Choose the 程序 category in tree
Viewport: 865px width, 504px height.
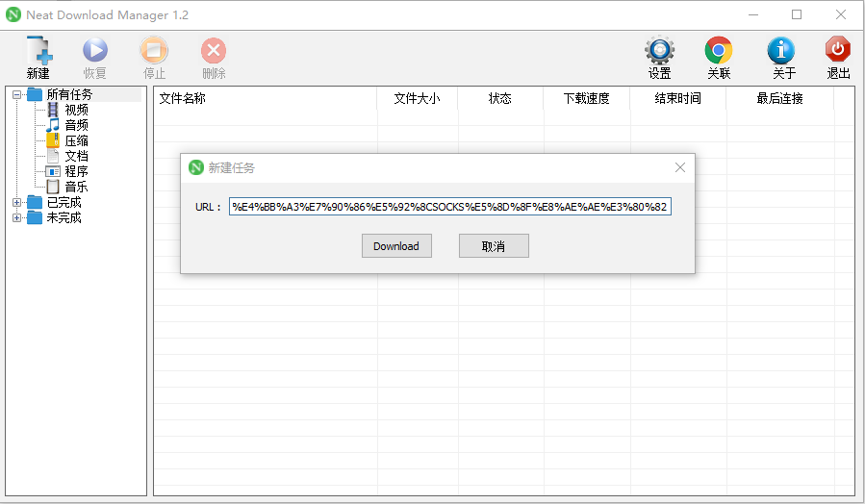coord(76,171)
